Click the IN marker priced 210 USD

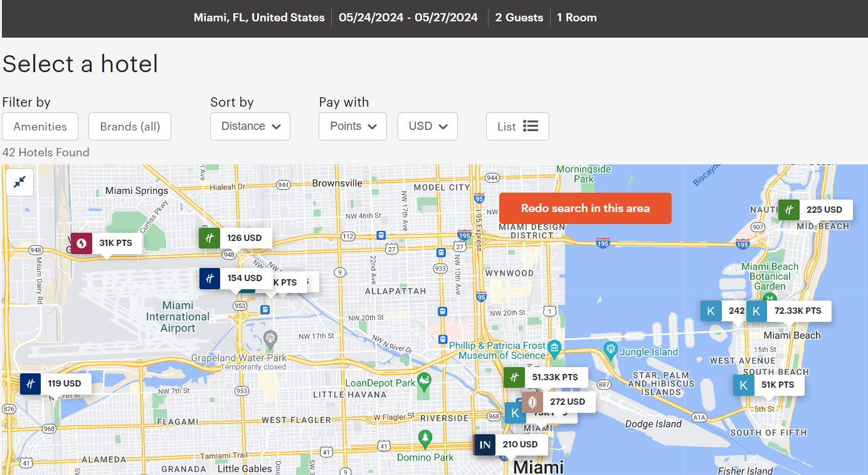[x=510, y=444]
